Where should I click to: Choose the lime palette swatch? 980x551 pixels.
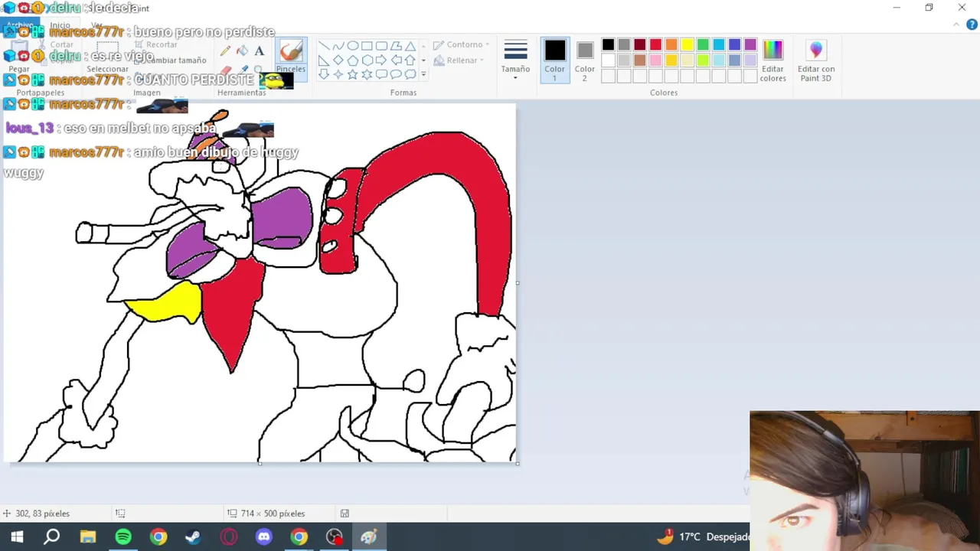pos(703,60)
